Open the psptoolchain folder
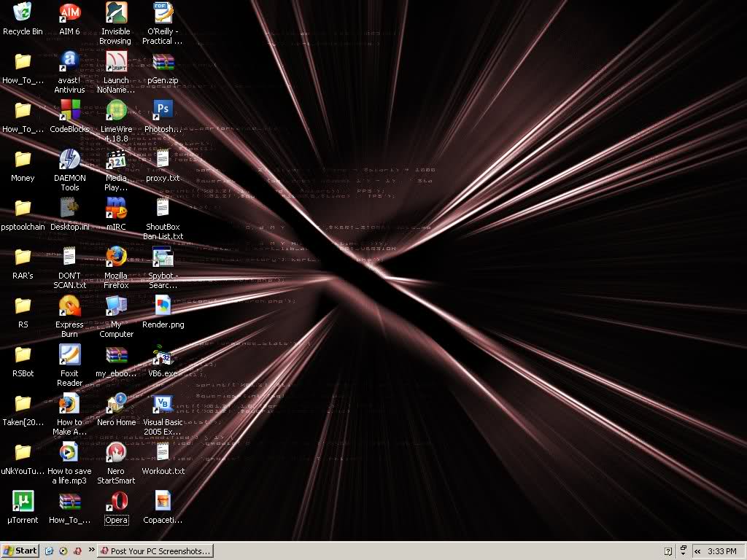The width and height of the screenshot is (747, 560). pos(23,208)
